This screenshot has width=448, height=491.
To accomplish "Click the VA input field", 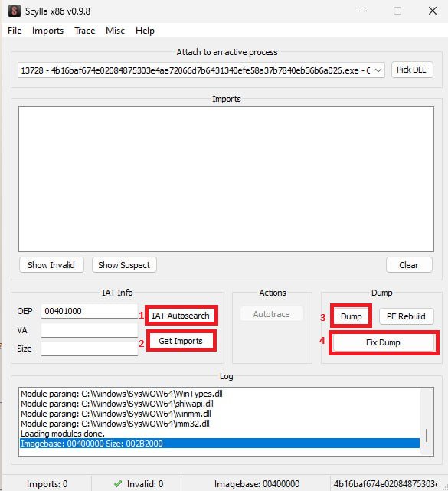I will [90, 330].
